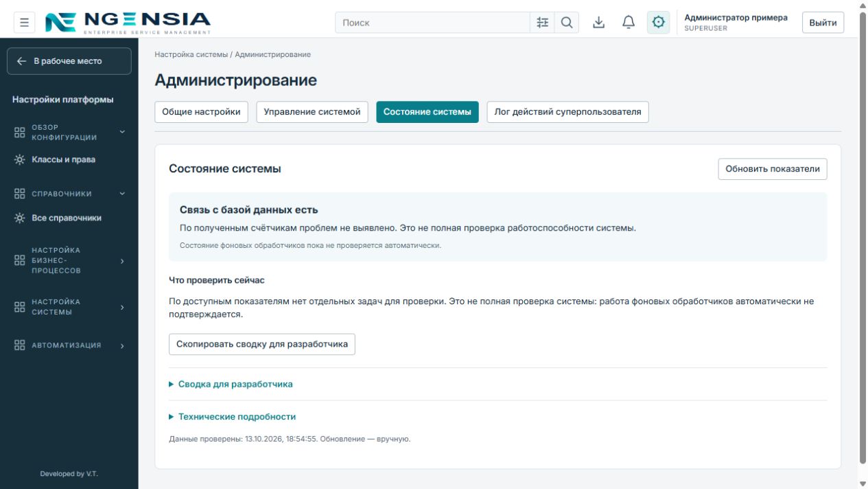Click the Выйти logout button
This screenshot has height=489, width=868.
(x=823, y=23)
